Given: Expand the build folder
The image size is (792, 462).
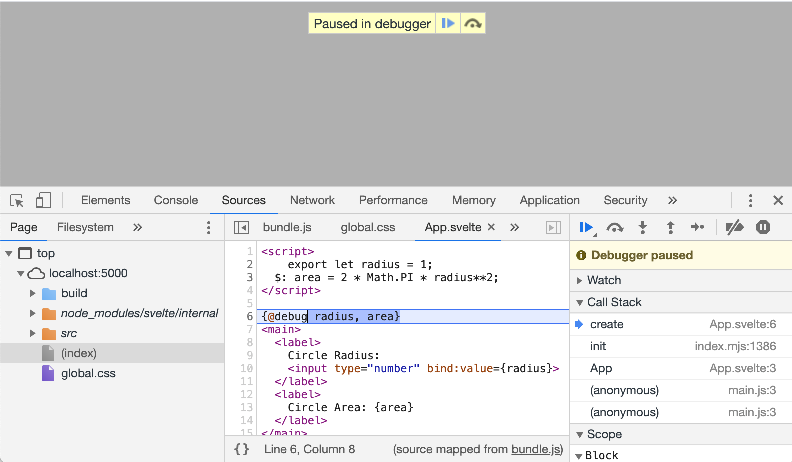Looking at the screenshot, I should 33,293.
